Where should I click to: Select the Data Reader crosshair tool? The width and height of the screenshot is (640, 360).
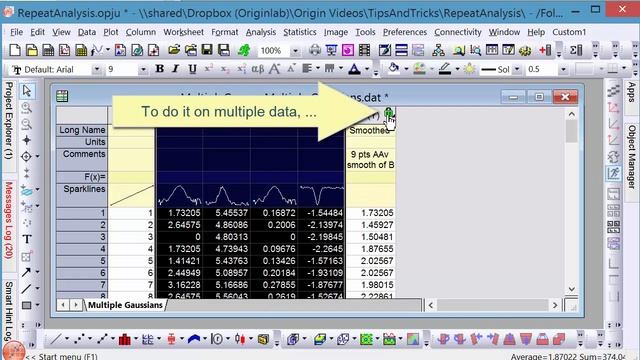tap(27, 156)
